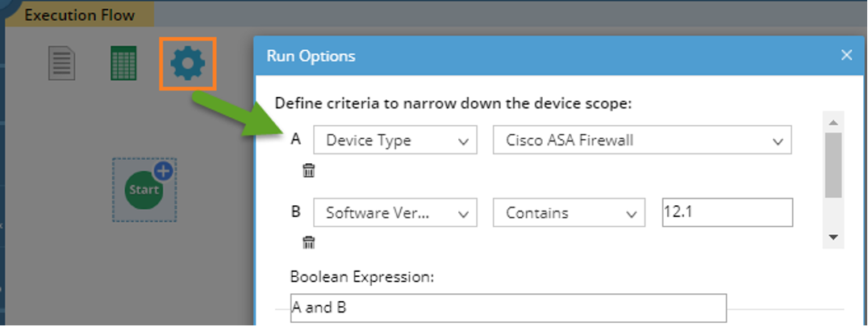This screenshot has width=868, height=327.
Task: Click the criteria list scrollbar thumb
Action: 833,166
